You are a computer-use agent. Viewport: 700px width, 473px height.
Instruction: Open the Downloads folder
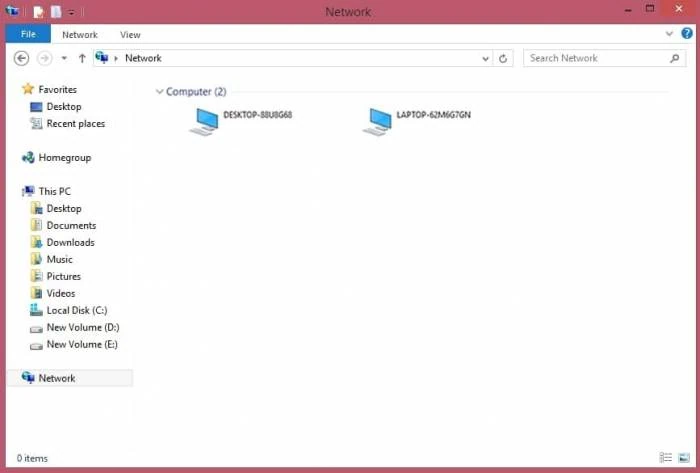(x=71, y=242)
